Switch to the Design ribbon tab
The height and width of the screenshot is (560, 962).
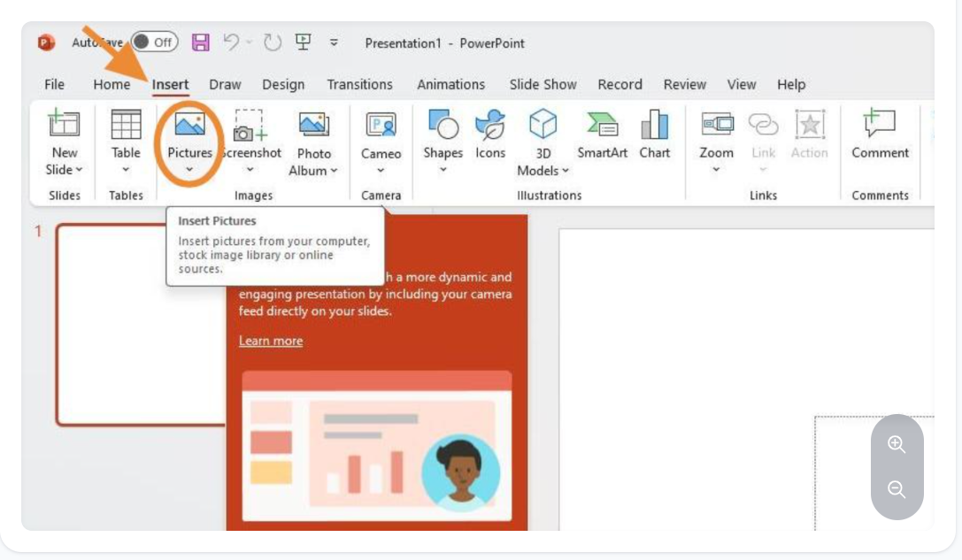tap(283, 84)
